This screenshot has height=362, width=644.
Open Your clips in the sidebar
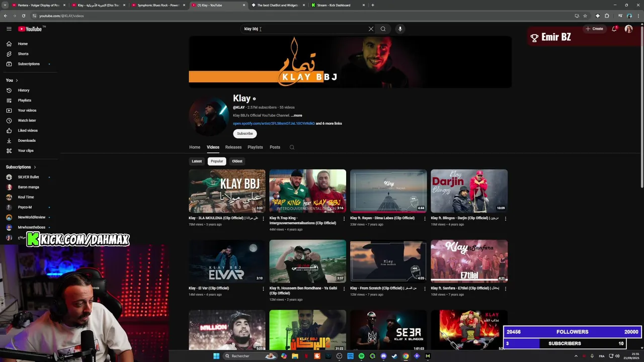(x=29, y=150)
